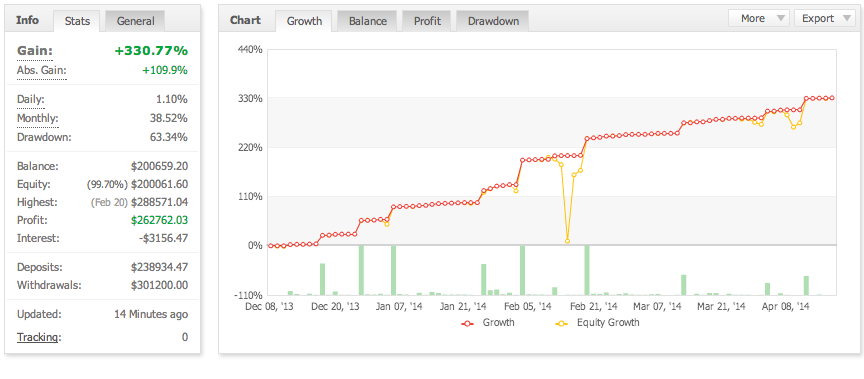864x379 pixels.
Task: Select the Drawdown chart tab
Action: tap(493, 21)
